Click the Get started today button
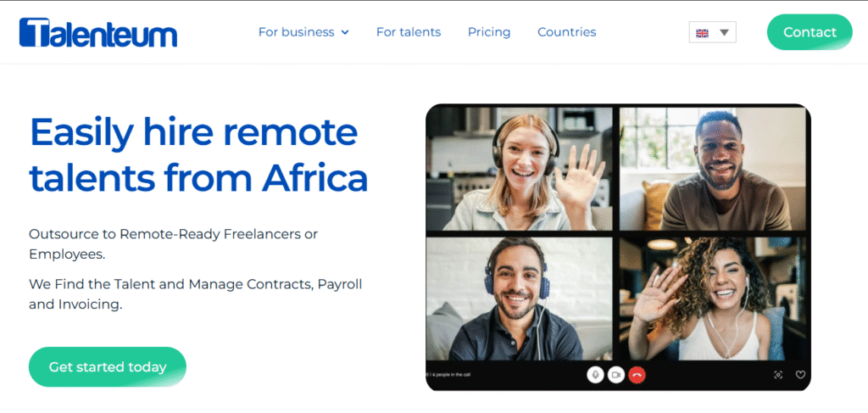This screenshot has height=413, width=868. pyautogui.click(x=108, y=366)
